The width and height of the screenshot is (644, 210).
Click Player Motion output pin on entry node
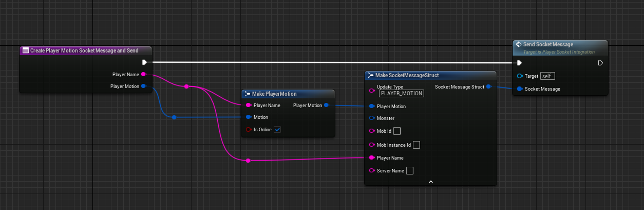pyautogui.click(x=143, y=86)
